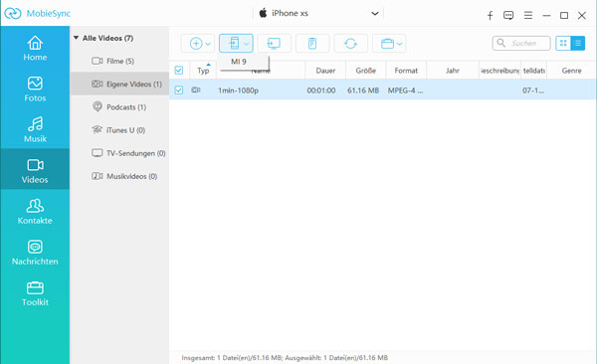Open the Home section

35,49
